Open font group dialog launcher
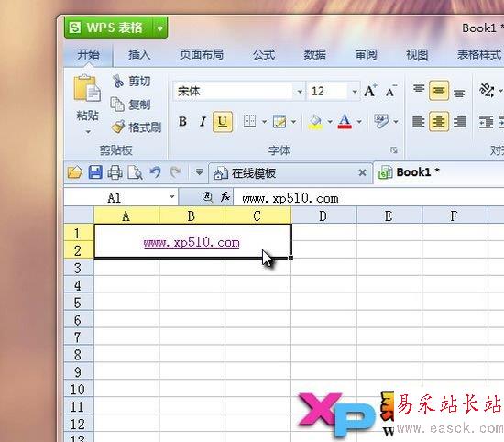Viewport: 504px width, 442px height. tap(394, 150)
